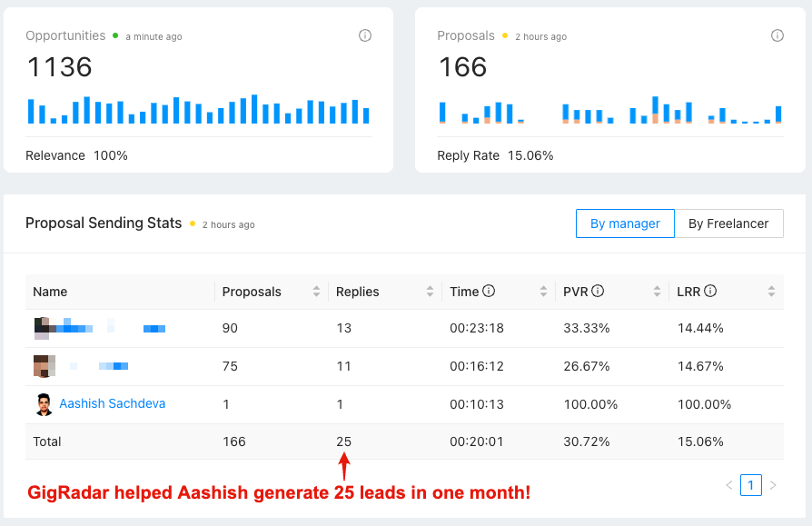Click the Opportunities card info icon
Viewport: 812px width, 526px height.
[x=365, y=35]
